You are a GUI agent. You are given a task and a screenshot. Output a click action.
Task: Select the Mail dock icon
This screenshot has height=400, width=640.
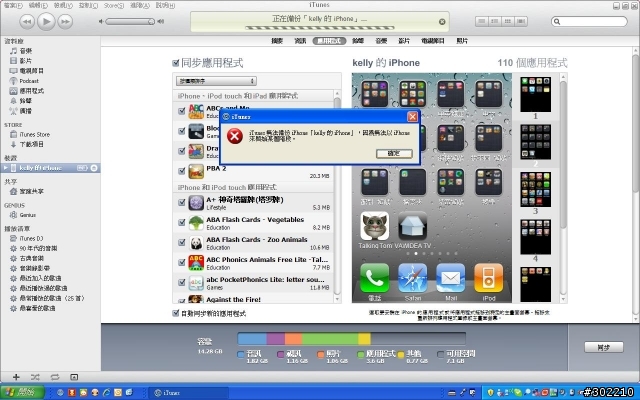click(451, 278)
